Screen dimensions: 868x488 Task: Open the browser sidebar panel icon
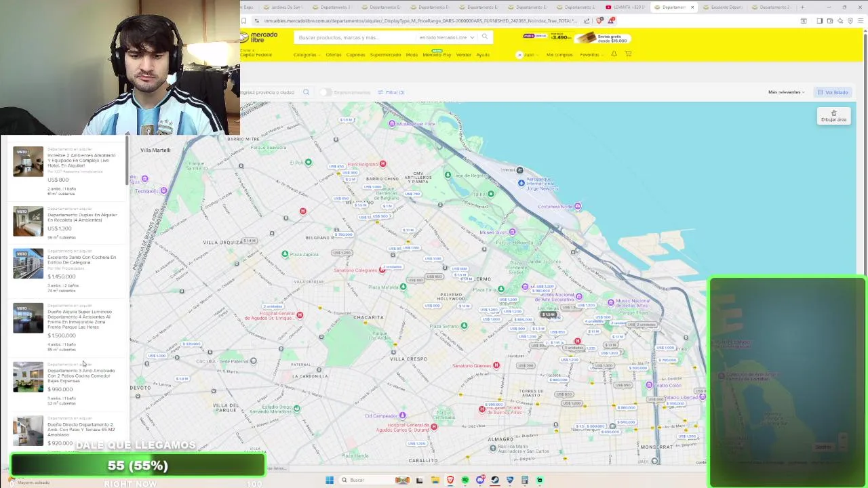point(819,21)
